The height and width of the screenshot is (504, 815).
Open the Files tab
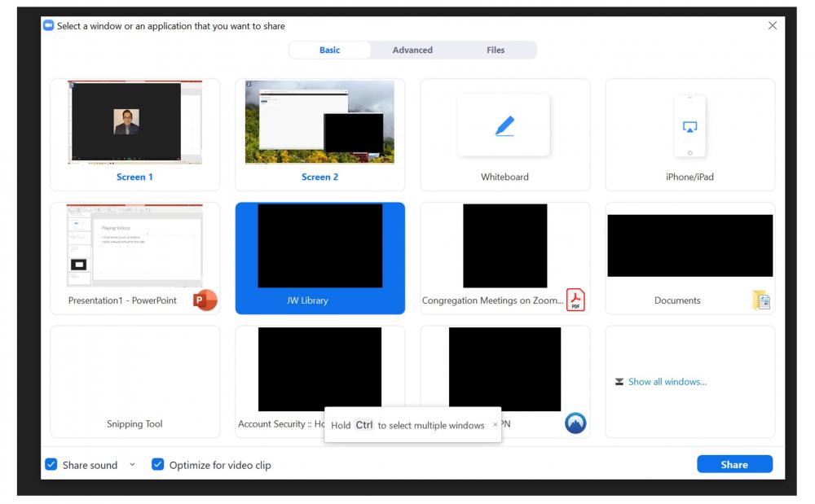[496, 50]
